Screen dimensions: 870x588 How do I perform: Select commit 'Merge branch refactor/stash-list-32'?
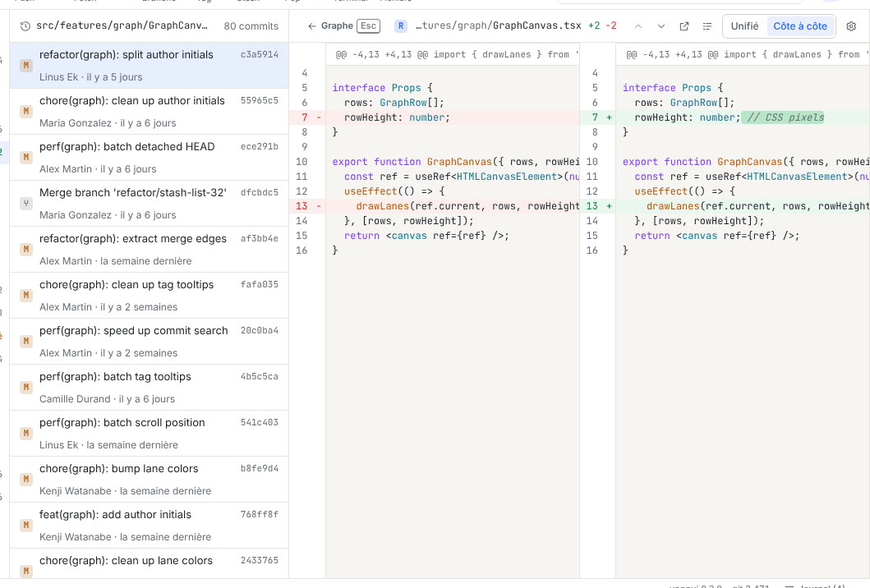point(149,204)
